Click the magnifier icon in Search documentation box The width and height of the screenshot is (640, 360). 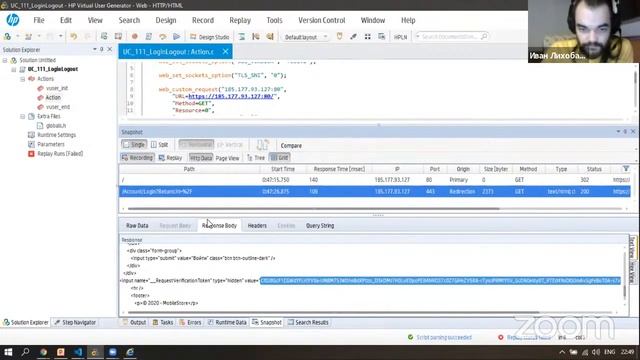coord(484,37)
